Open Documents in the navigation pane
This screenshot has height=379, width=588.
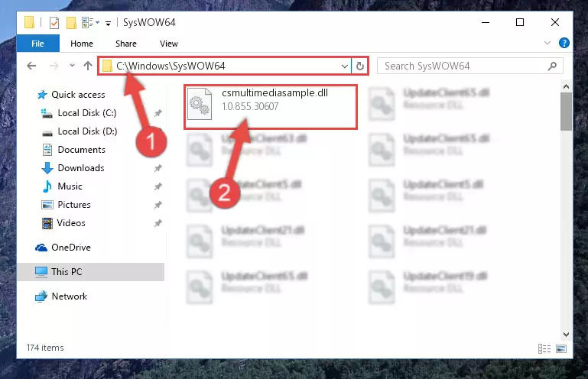tap(81, 150)
